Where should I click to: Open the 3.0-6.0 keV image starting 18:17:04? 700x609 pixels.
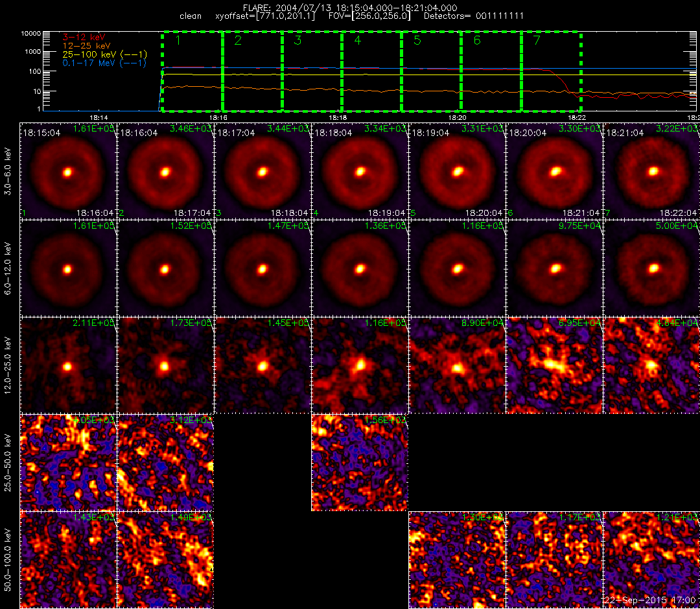[x=262, y=172]
